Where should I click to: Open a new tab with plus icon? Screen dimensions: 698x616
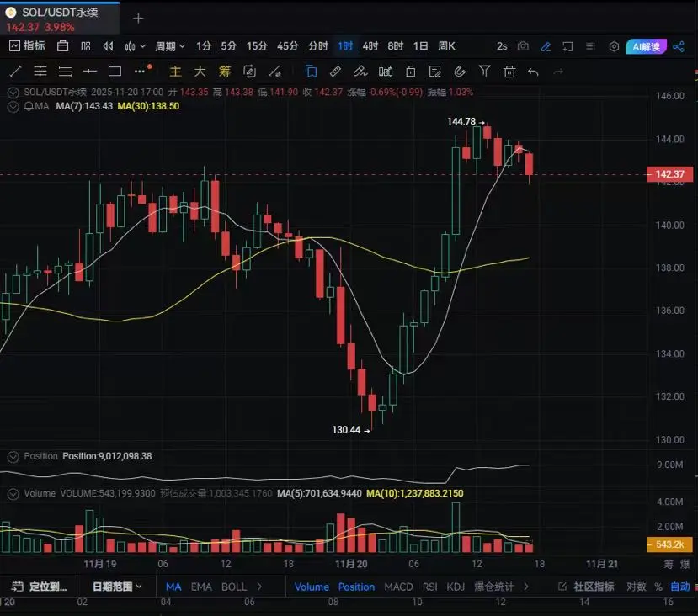pos(138,19)
